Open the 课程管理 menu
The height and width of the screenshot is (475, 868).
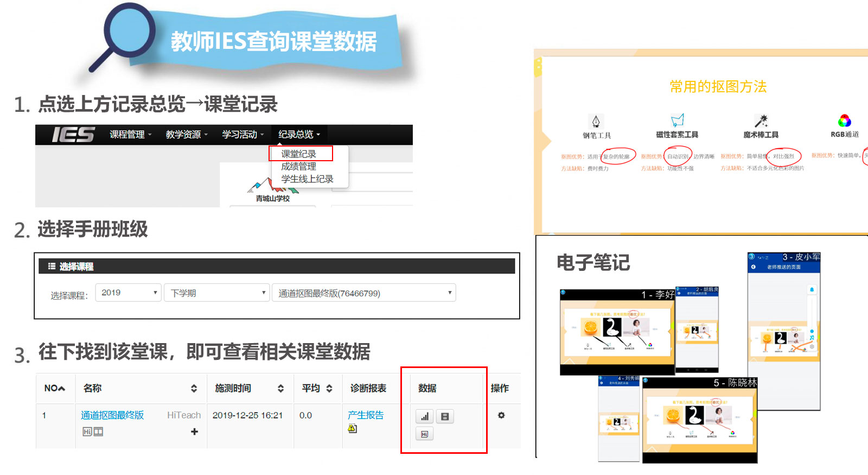tap(130, 135)
